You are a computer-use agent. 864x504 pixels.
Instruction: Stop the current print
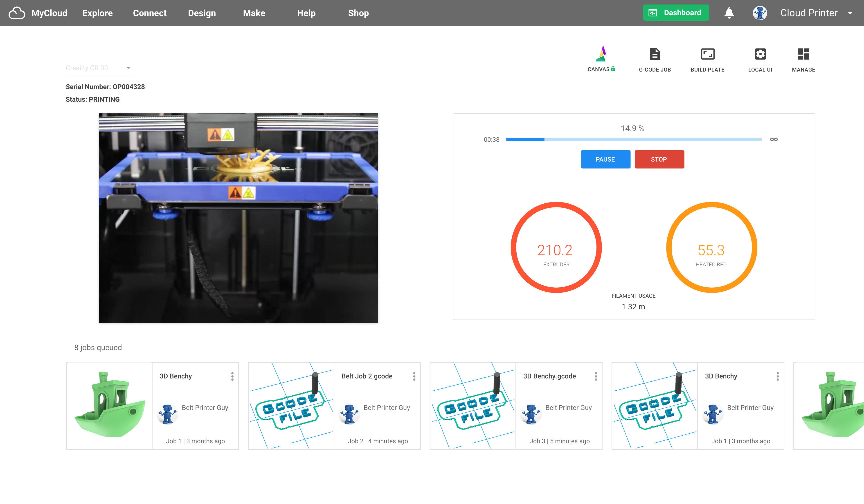pyautogui.click(x=659, y=160)
